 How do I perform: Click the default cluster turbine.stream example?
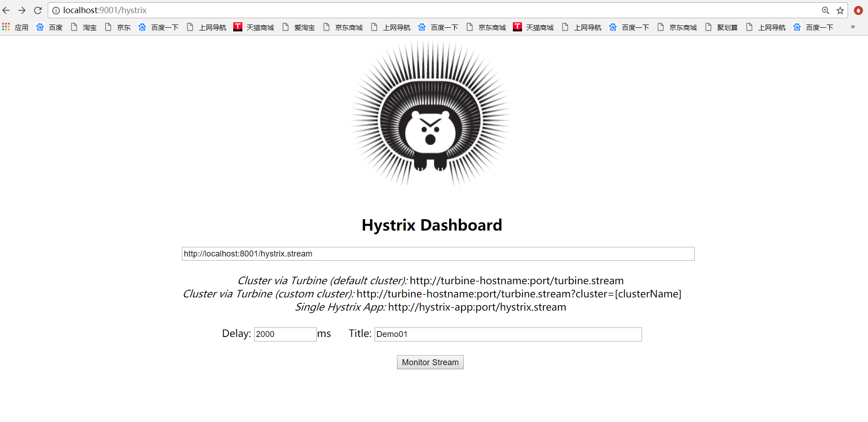pyautogui.click(x=431, y=281)
